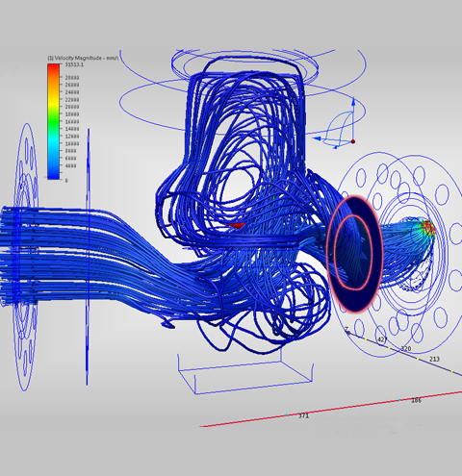Select the inner pink ring of the cut plane
Viewport: 462px width, 476px height.
(353, 252)
